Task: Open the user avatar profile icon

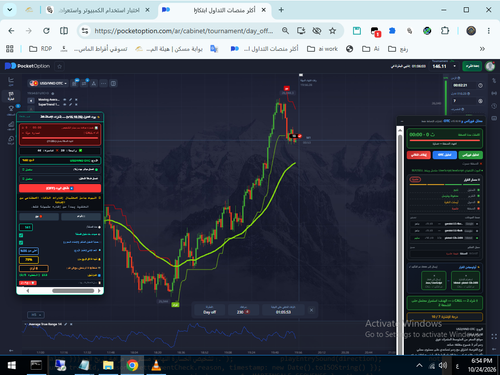Action: 490,66
